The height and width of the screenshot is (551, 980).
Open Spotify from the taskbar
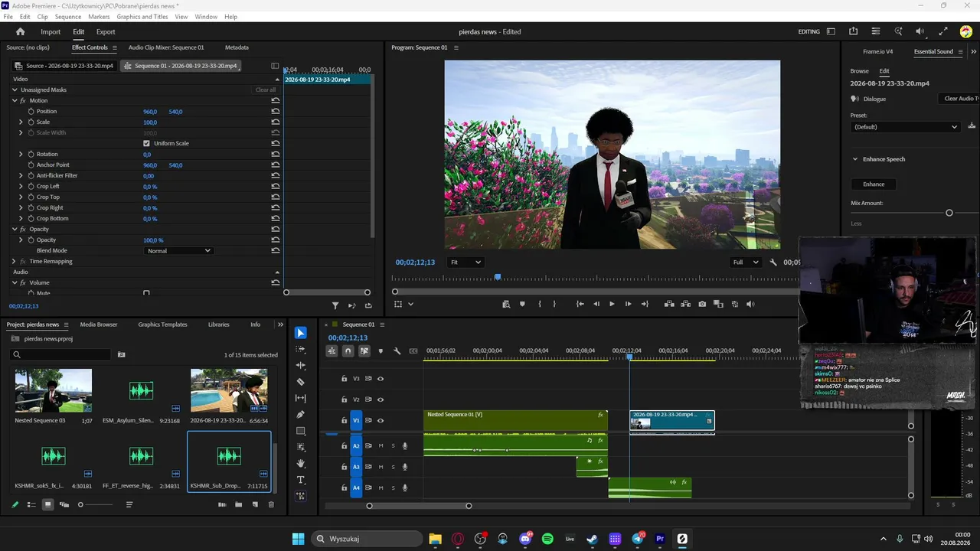(x=547, y=539)
